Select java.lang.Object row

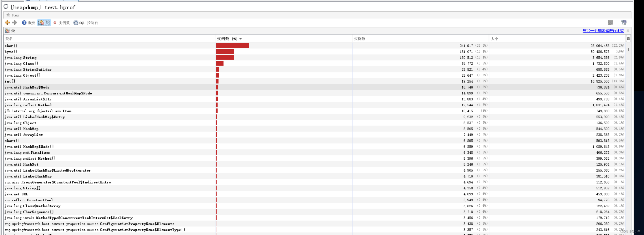tap(314, 123)
